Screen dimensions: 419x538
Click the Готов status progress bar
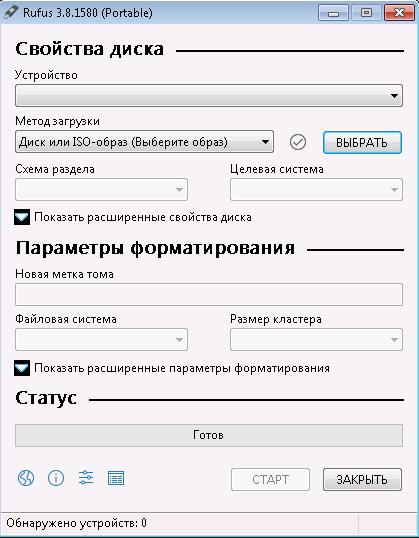tap(209, 435)
